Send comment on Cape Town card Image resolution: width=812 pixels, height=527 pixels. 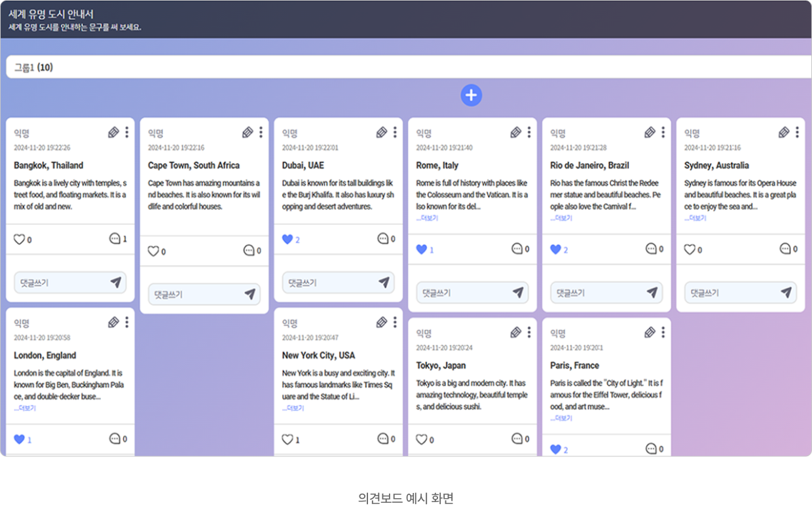(x=249, y=295)
